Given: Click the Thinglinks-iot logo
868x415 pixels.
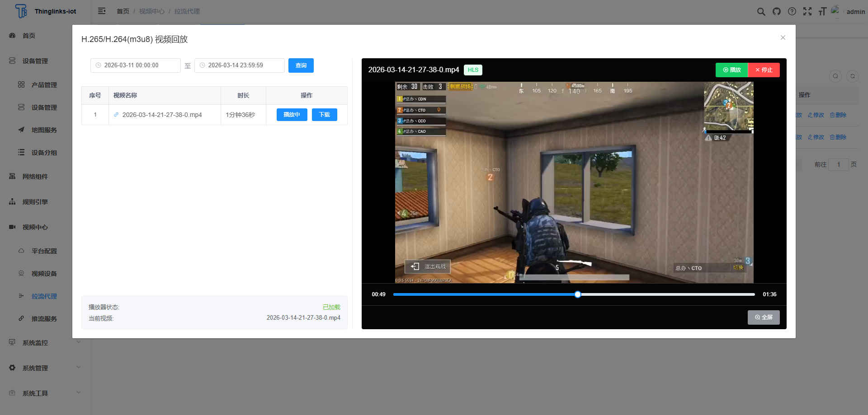Looking at the screenshot, I should [45, 11].
